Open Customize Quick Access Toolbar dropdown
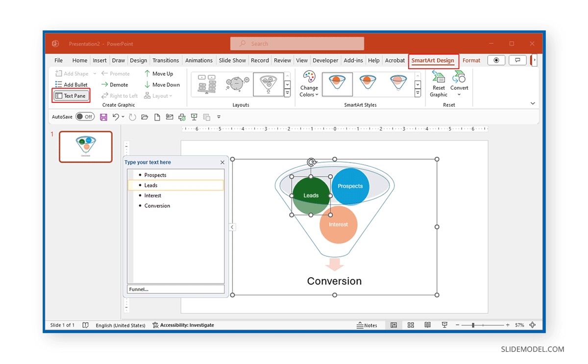 (219, 117)
